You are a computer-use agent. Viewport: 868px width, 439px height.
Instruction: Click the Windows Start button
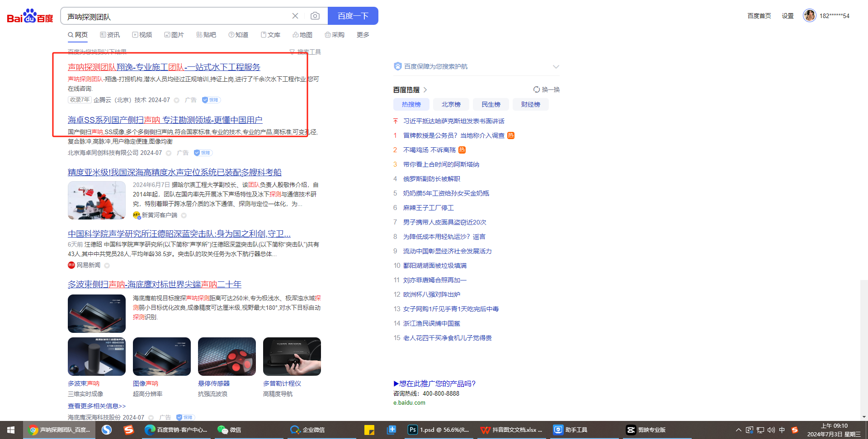(11, 430)
